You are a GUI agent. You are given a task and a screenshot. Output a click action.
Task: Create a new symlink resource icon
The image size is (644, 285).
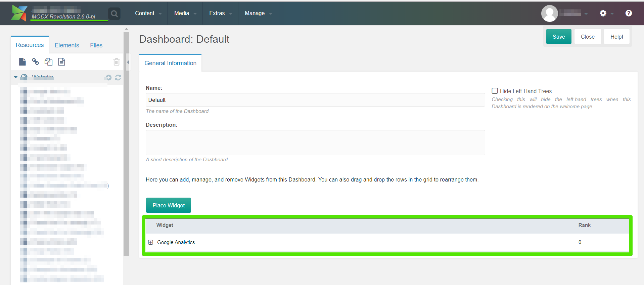[x=48, y=62]
